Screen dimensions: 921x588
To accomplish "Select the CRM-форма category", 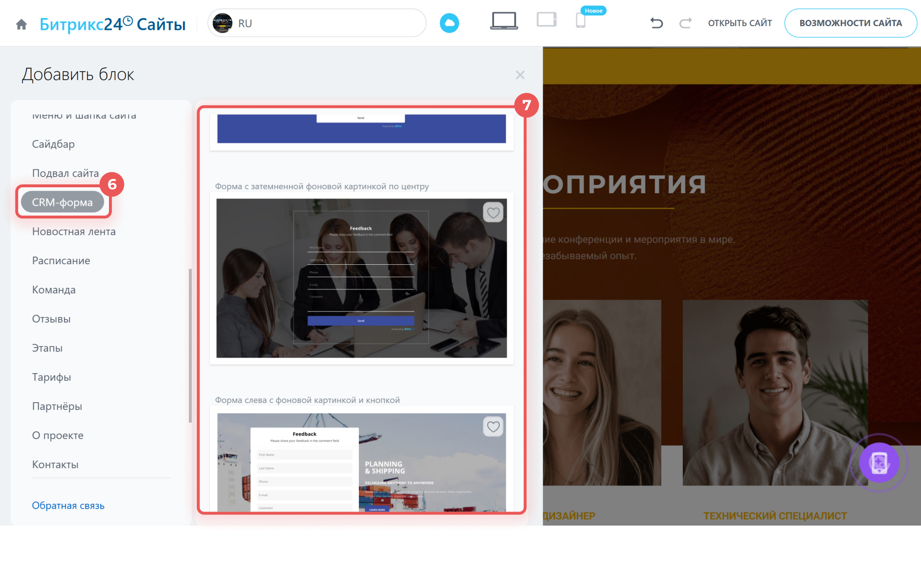I will [62, 202].
